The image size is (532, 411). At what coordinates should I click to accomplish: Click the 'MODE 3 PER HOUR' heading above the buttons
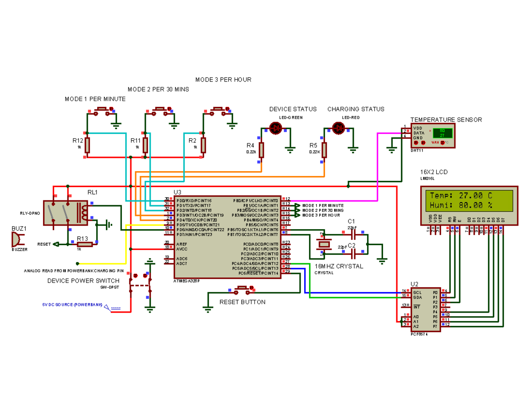tap(223, 80)
